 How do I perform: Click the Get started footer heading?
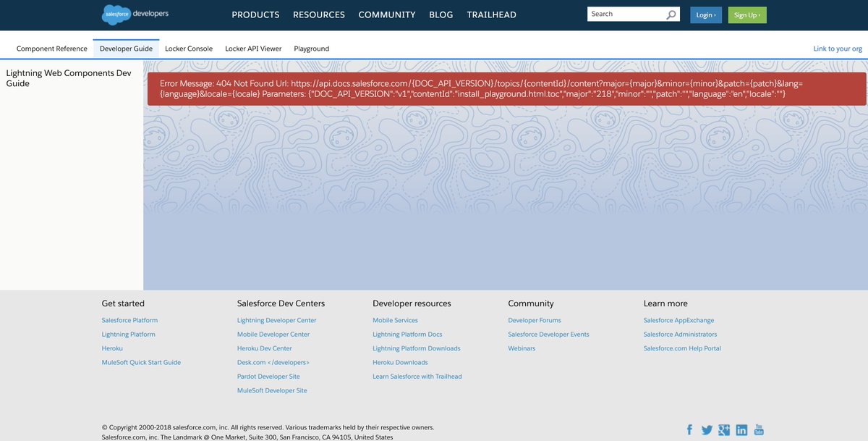[x=123, y=303]
